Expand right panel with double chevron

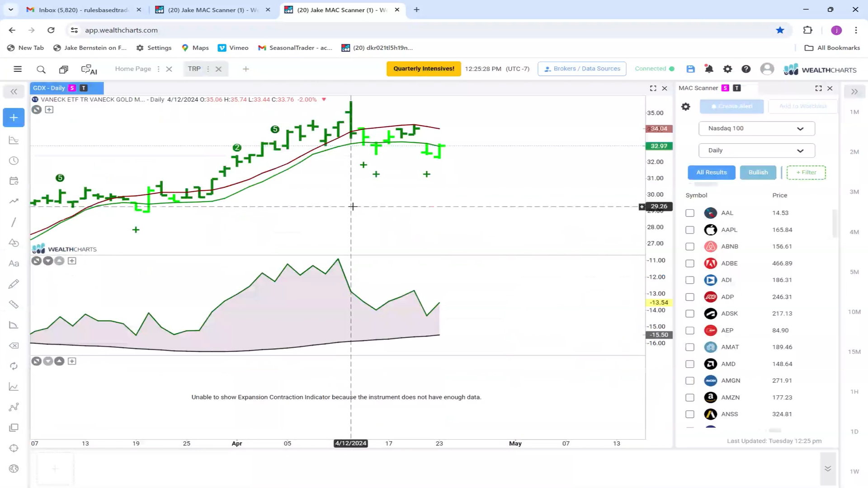(x=854, y=92)
